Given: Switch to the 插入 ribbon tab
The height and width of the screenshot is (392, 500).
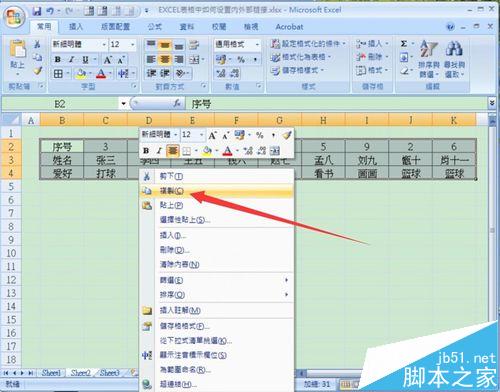Looking at the screenshot, I should (76, 27).
